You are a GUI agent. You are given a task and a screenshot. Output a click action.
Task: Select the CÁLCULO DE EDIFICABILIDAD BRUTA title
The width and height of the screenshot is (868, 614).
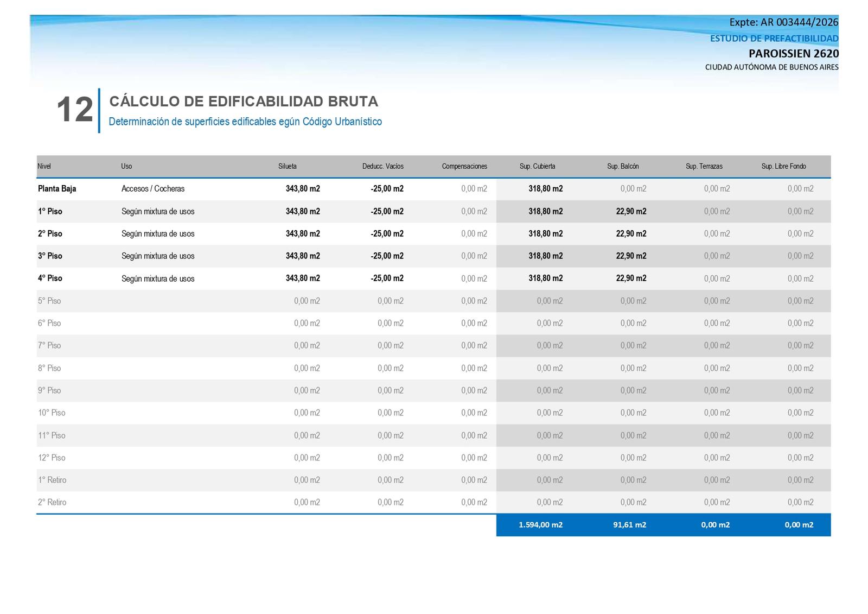tap(244, 102)
